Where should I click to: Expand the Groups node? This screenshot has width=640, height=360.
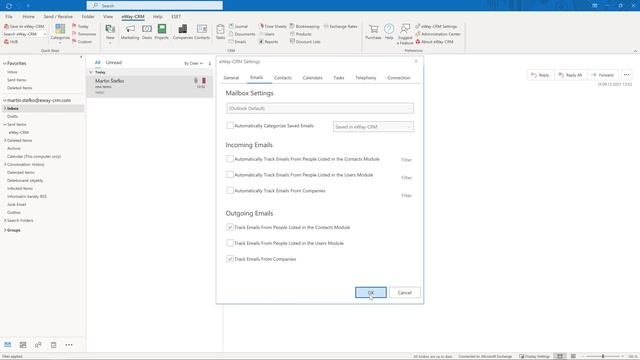pyautogui.click(x=5, y=230)
